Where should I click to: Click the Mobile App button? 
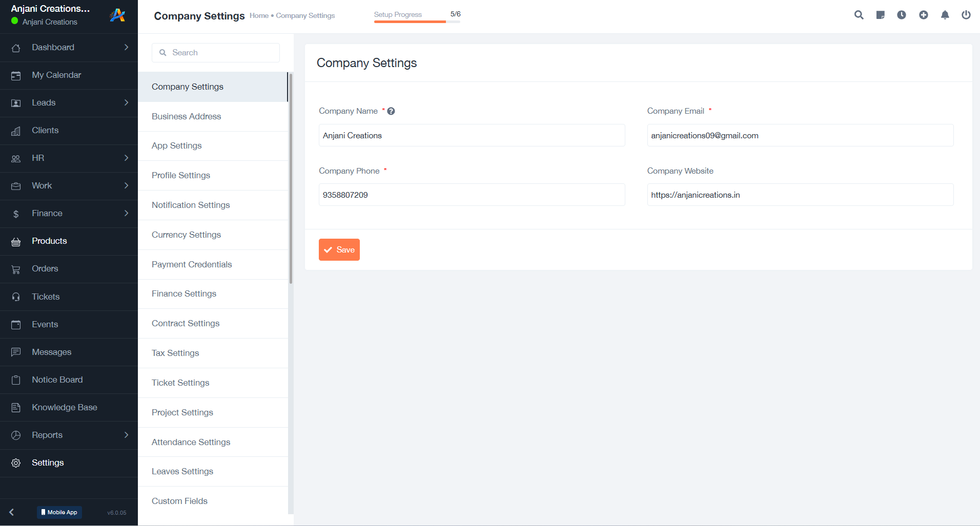pyautogui.click(x=59, y=512)
